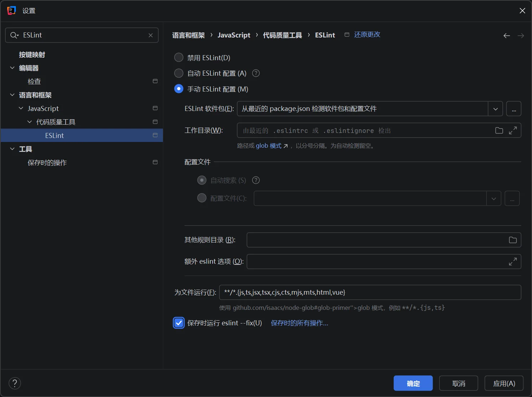Image resolution: width=532 pixels, height=397 pixels.
Task: Select ESLint item in settings tree
Action: [82, 135]
